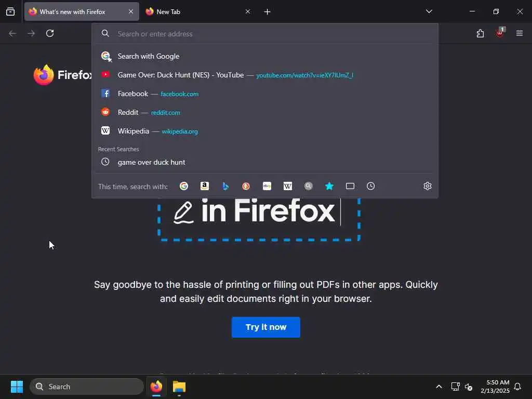Search this time with Amazon icon
The image size is (532, 399).
tap(205, 186)
